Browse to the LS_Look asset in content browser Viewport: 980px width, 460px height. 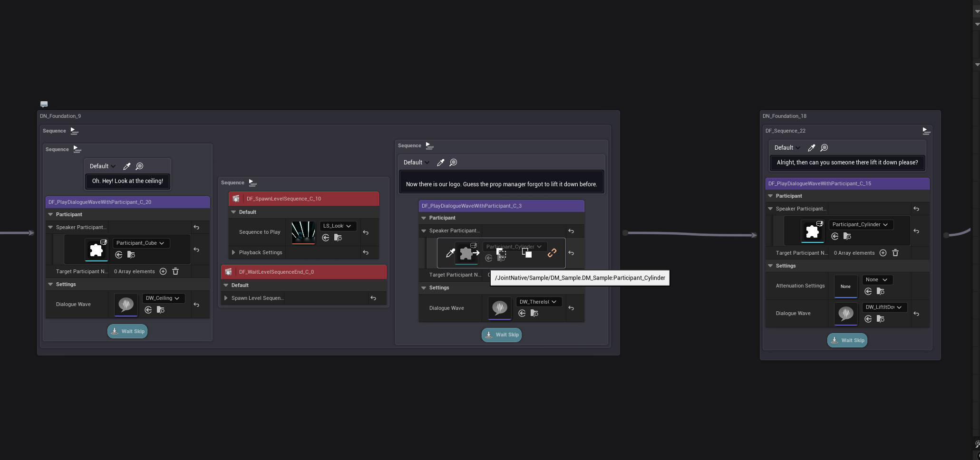tap(338, 238)
